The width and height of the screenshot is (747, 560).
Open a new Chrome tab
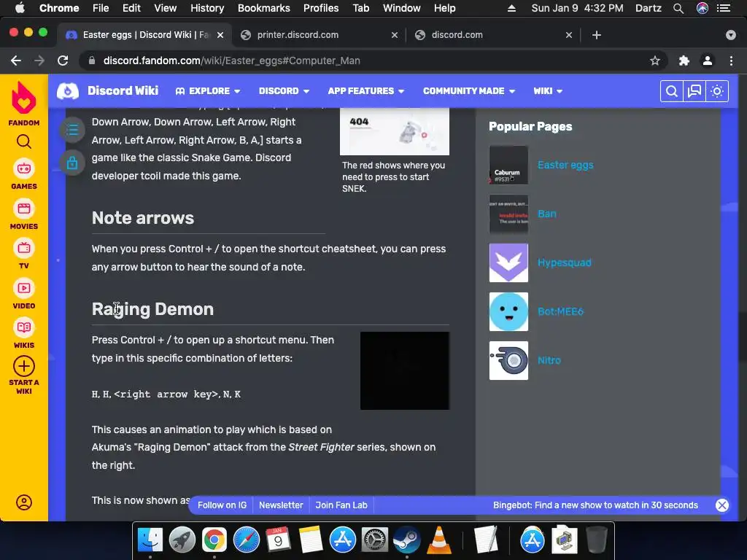click(x=597, y=35)
